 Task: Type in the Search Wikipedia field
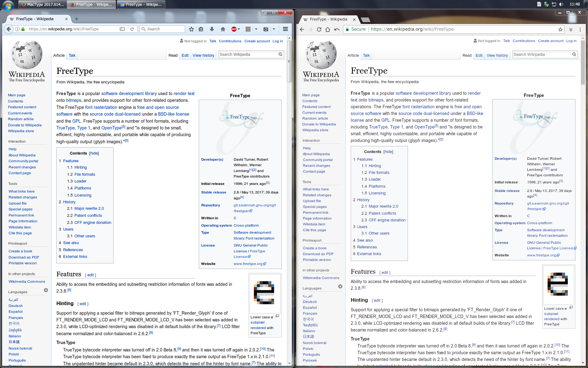[248, 54]
